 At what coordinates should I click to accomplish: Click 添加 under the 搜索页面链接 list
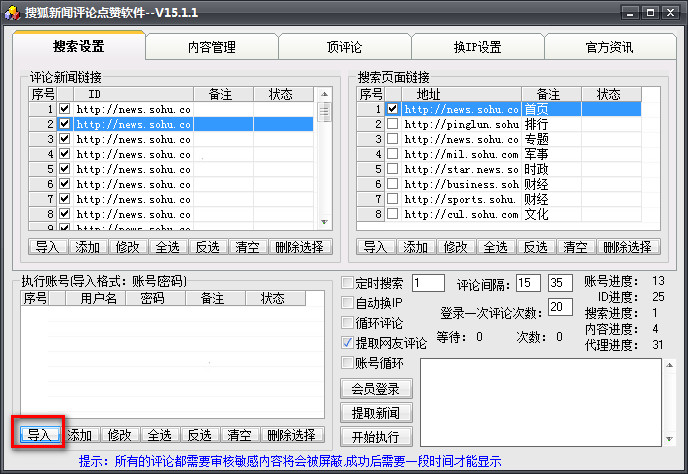click(x=416, y=247)
